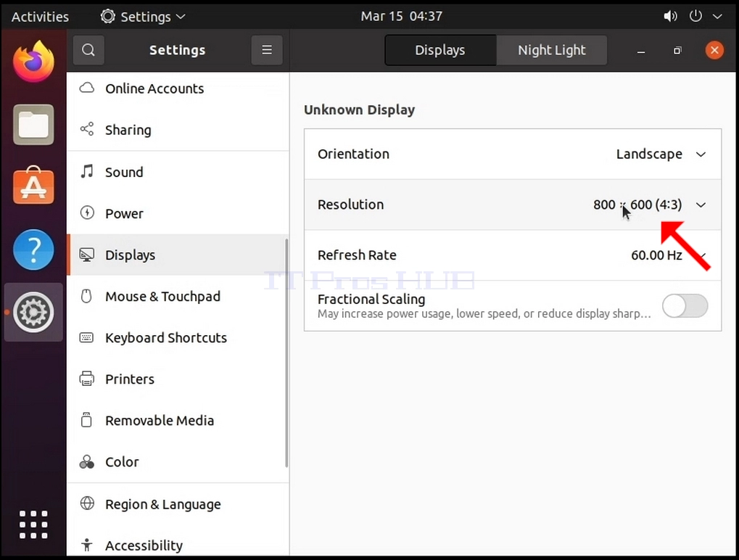Minimize the Settings window

[640, 51]
